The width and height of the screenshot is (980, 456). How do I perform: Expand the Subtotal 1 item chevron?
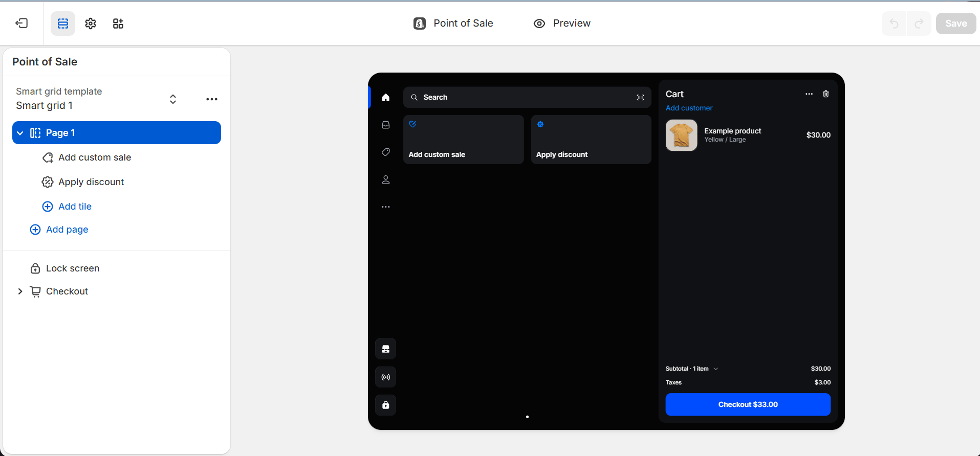click(716, 369)
